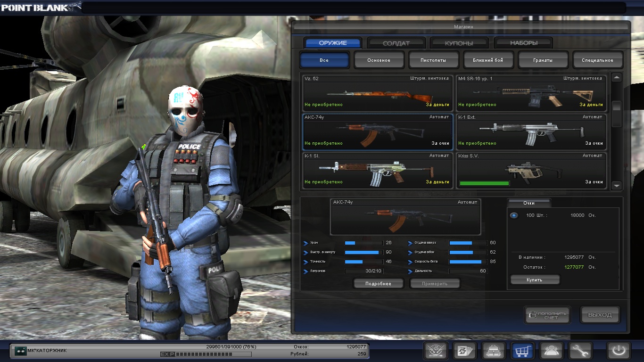Open the PB cards icon in bottom bar

coord(465,351)
